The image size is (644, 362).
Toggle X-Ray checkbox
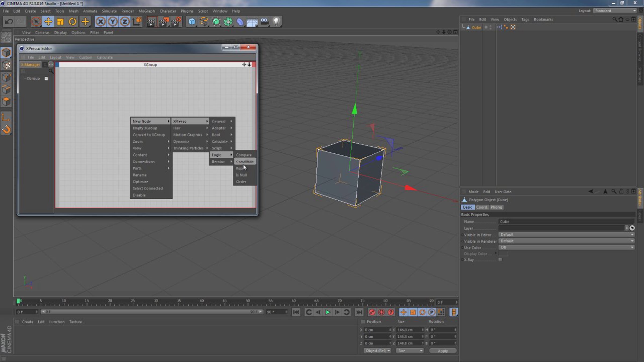click(x=500, y=260)
